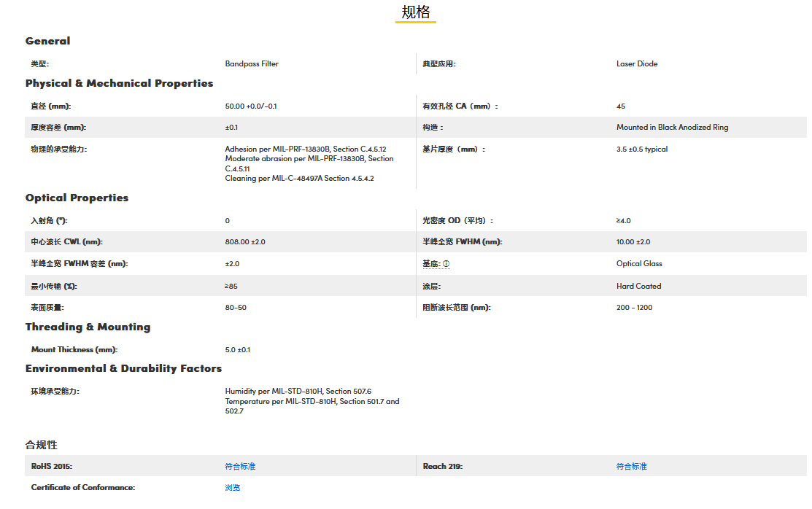Click the Mount Thickness (mm) label
812x509 pixels.
[x=74, y=350]
